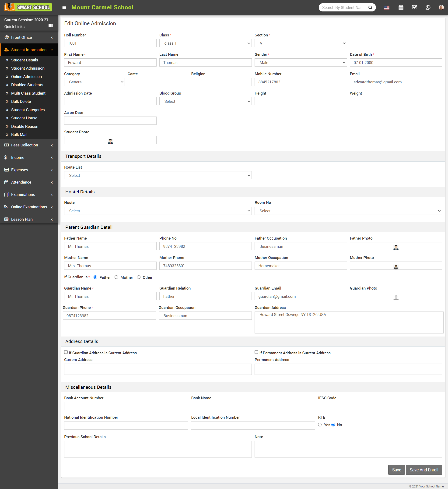This screenshot has height=489, width=448.
Task: Click the Quick Links grid icon
Action: point(52,26)
